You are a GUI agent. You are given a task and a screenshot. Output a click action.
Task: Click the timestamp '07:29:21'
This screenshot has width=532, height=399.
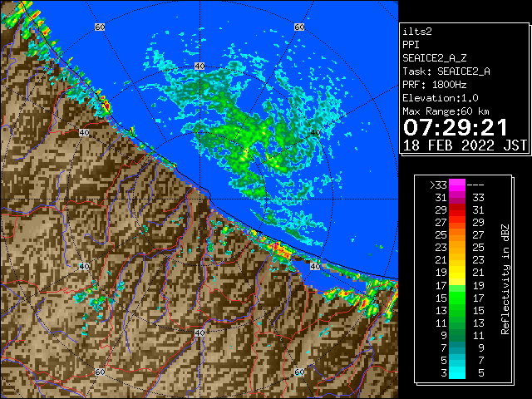[x=456, y=127]
